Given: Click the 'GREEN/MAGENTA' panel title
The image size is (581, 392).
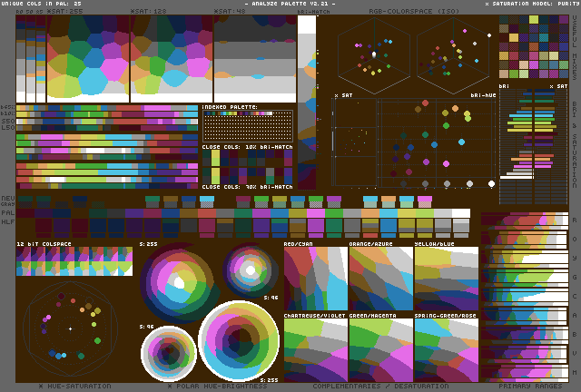Looking at the screenshot, I should 373,315.
